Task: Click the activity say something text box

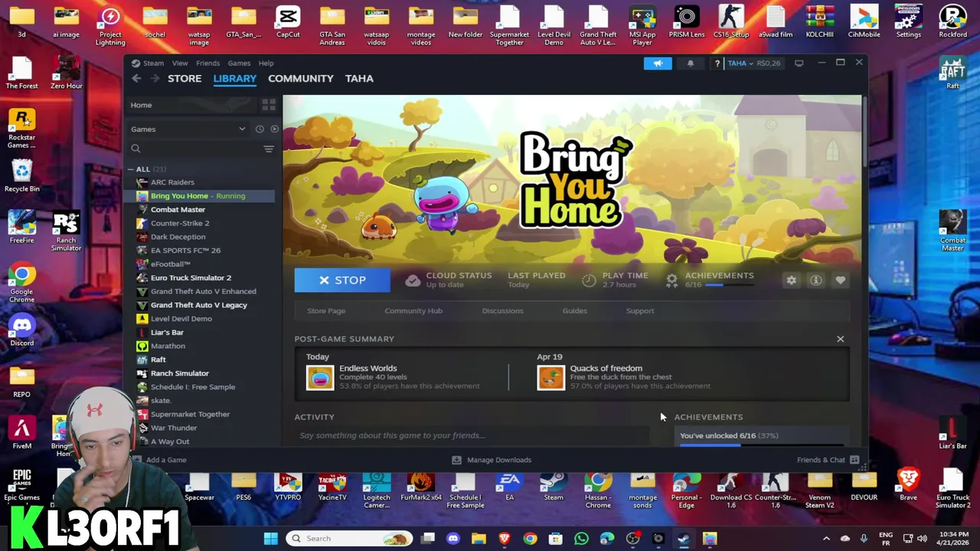Action: (x=471, y=435)
